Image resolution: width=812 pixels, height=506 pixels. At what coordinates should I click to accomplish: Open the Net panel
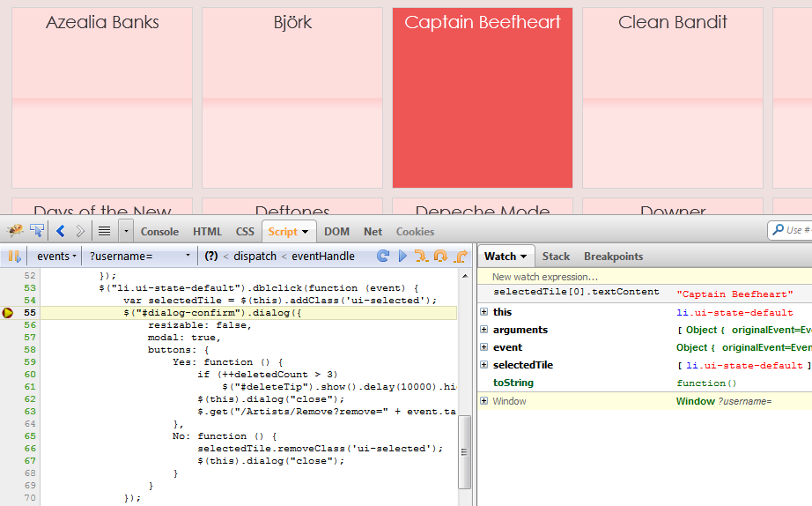[x=373, y=232]
